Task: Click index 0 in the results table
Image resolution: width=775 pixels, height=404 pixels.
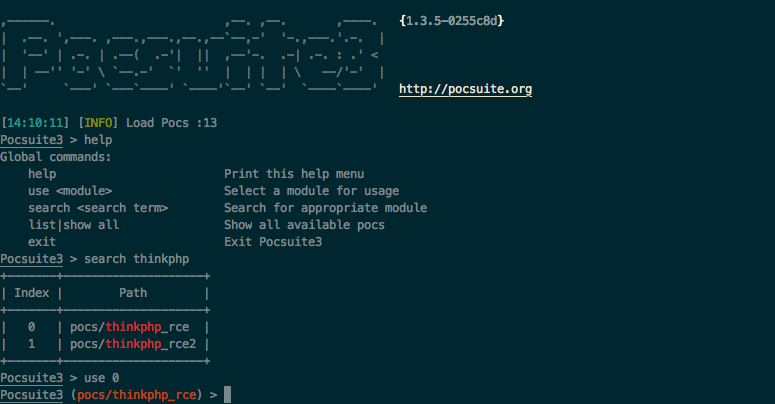Action: click(x=32, y=327)
